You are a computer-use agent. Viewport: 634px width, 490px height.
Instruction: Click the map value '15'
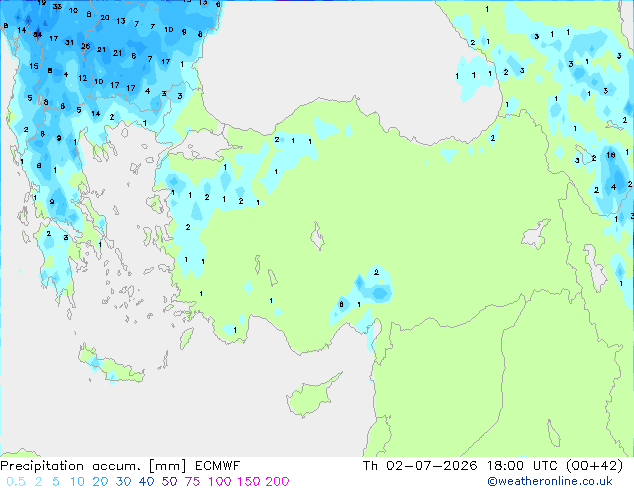[34, 65]
